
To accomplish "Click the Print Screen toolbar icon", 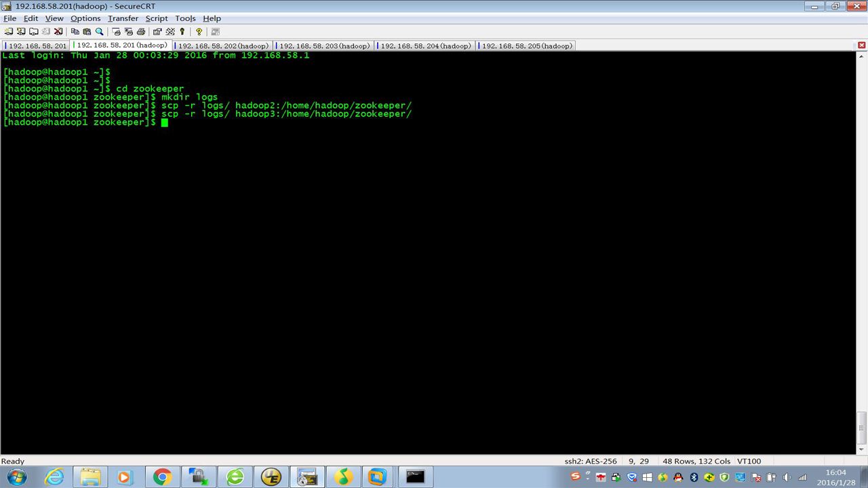I will coord(116,31).
